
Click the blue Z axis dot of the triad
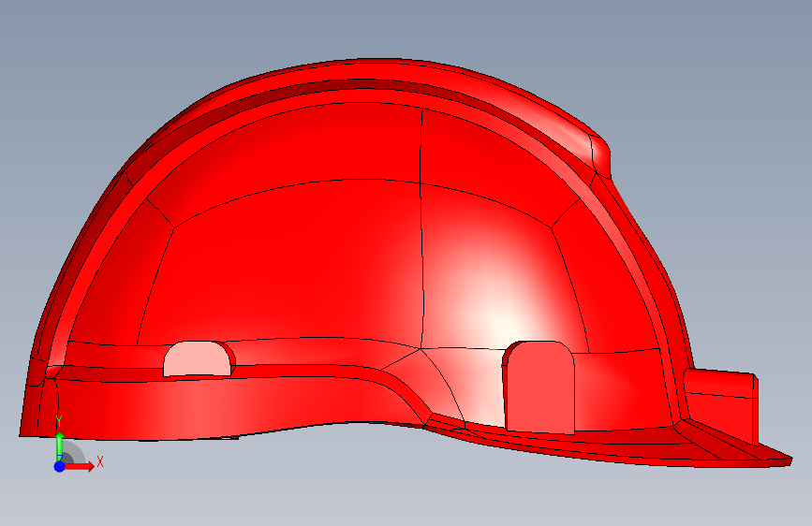coord(60,466)
